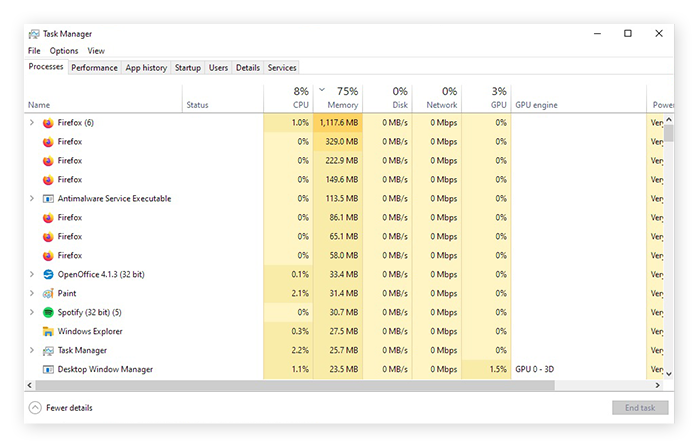Collapse view using Fewer details
The image size is (700, 448).
point(61,408)
